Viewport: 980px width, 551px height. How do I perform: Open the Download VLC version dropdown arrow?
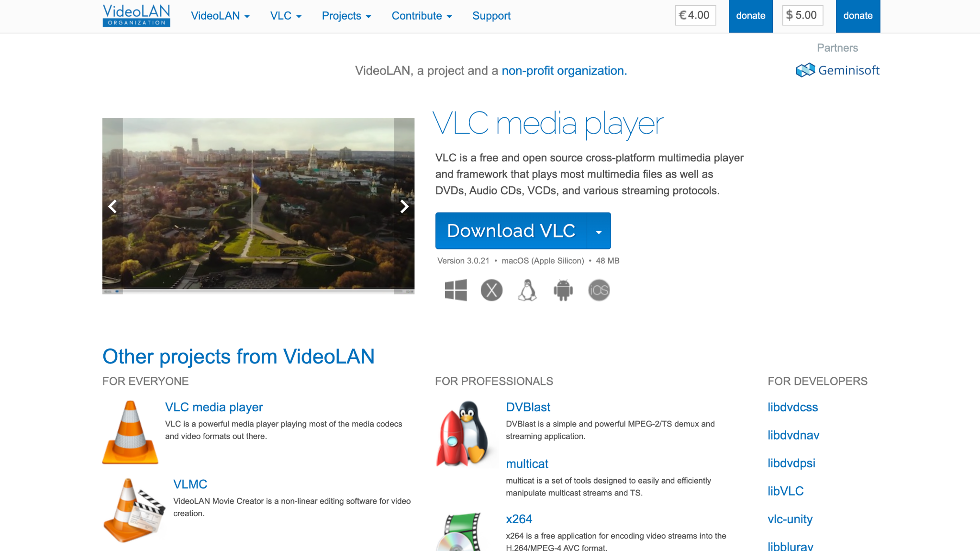coord(598,231)
